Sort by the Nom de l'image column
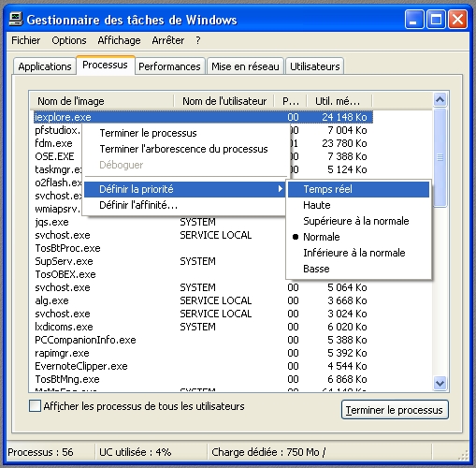The width and height of the screenshot is (476, 468). tap(102, 101)
